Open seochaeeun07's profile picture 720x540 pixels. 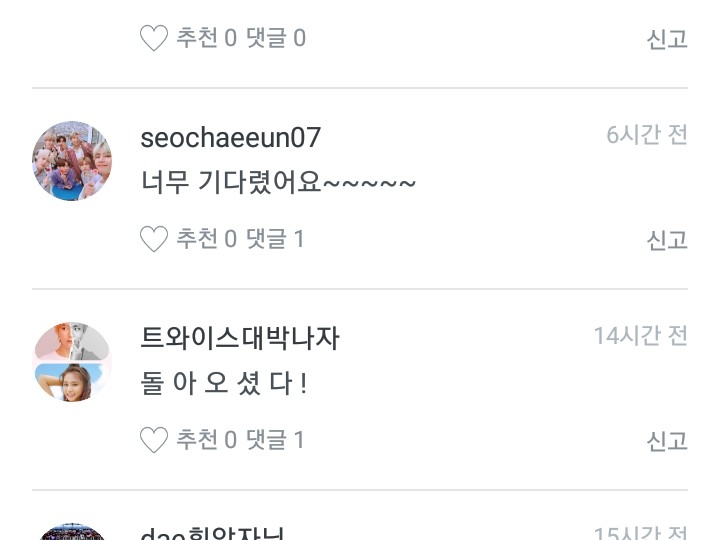(x=72, y=161)
